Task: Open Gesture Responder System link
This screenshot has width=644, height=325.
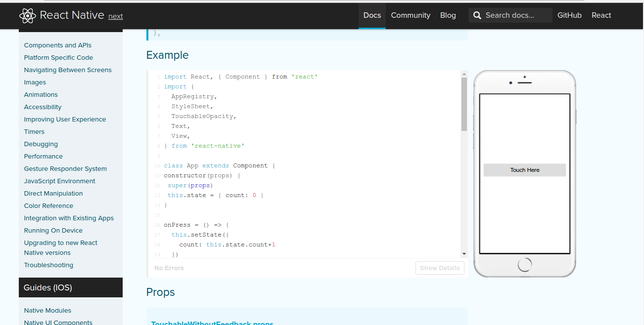Action: (65, 169)
